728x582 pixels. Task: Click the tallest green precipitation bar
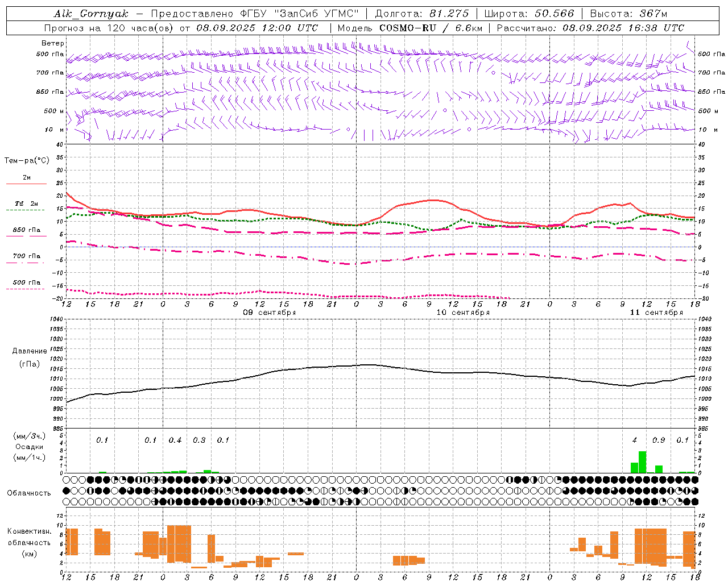643,462
